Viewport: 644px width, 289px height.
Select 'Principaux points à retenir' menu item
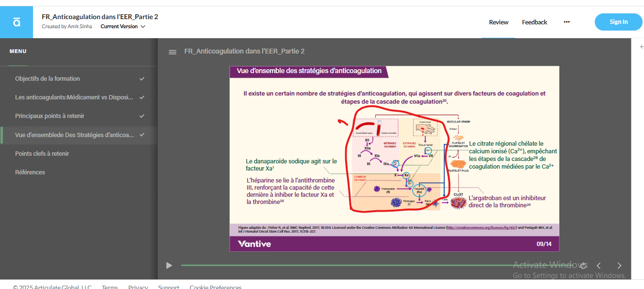click(79, 116)
